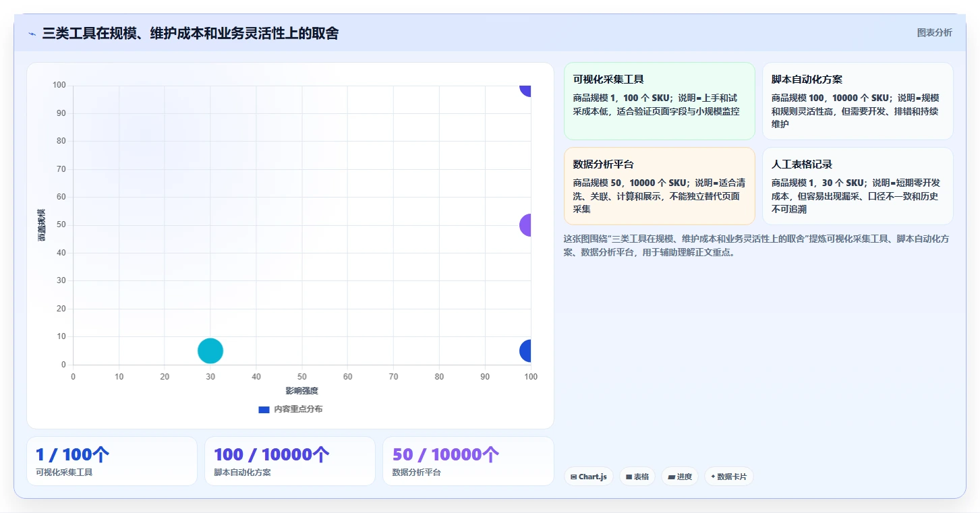Select the Chart.js tag label
The height and width of the screenshot is (513, 980).
[x=593, y=477]
